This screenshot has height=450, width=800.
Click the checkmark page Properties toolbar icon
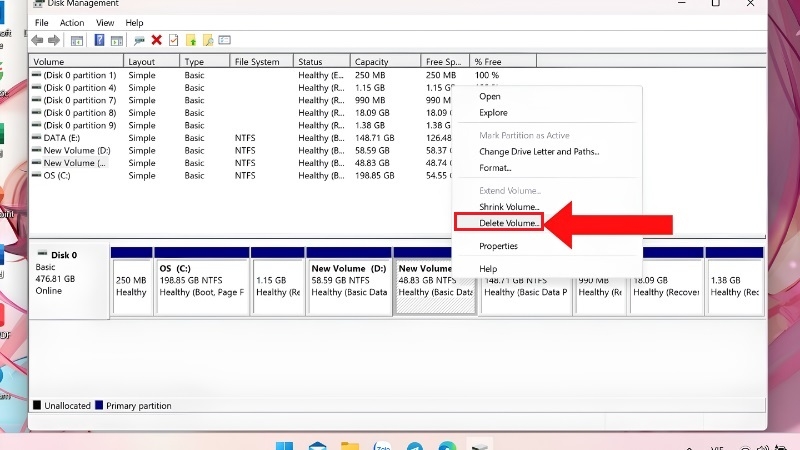coord(173,40)
